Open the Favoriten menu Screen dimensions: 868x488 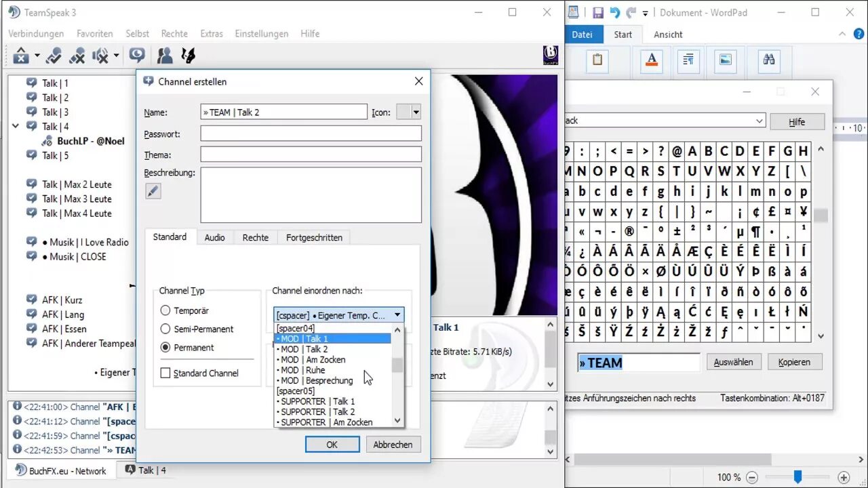pos(95,34)
